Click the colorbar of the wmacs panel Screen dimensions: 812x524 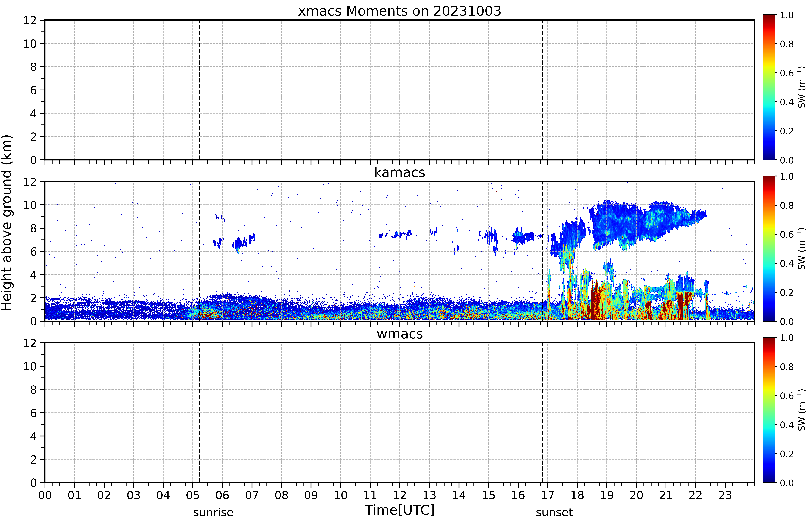point(769,410)
